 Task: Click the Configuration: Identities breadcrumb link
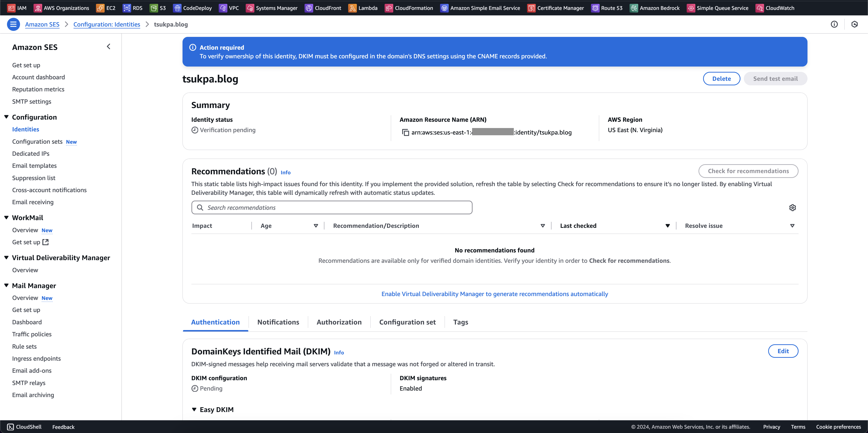pos(107,24)
